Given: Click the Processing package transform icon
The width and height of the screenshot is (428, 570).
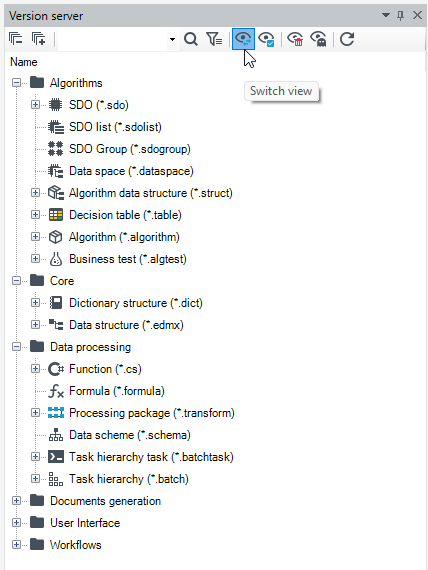Looking at the screenshot, I should click(x=56, y=413).
